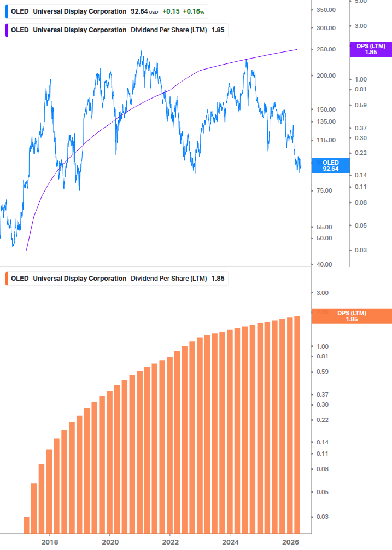Click 0.22 on the lower pane axis
This screenshot has height=550, width=392.
(x=322, y=420)
